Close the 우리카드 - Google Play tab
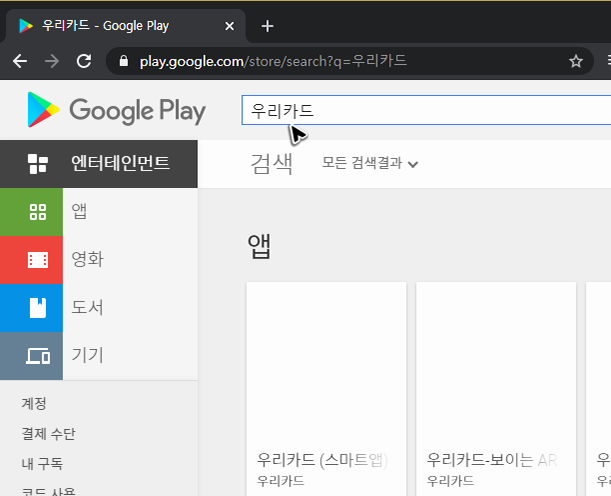 point(230,26)
